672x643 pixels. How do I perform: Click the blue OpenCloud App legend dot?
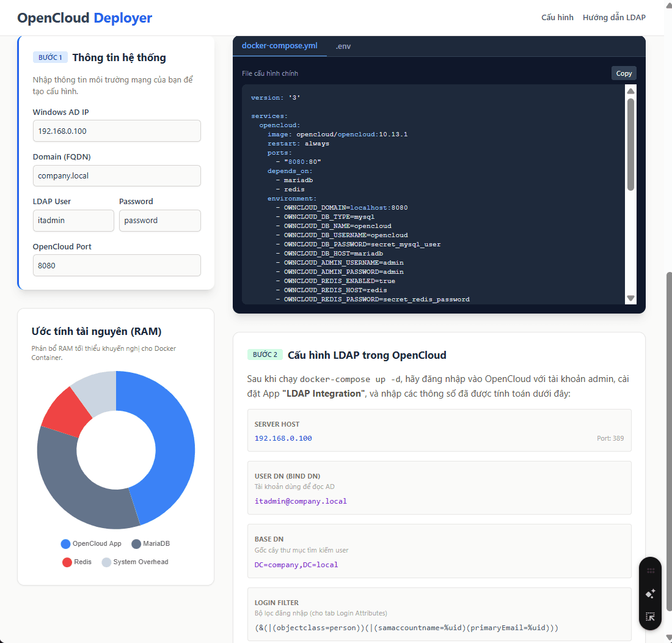click(66, 544)
